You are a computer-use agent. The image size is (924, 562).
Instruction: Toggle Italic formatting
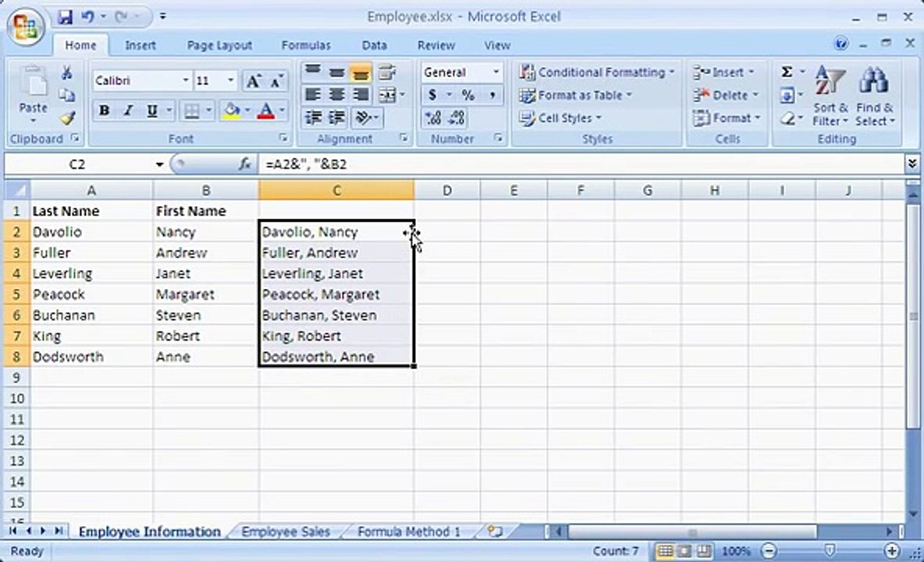(x=128, y=110)
